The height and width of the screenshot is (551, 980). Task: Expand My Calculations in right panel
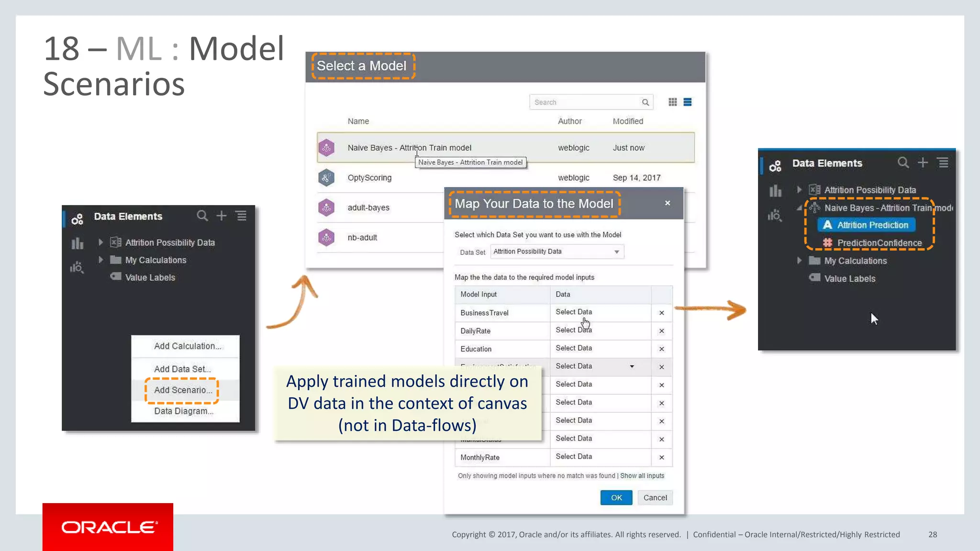[799, 261]
